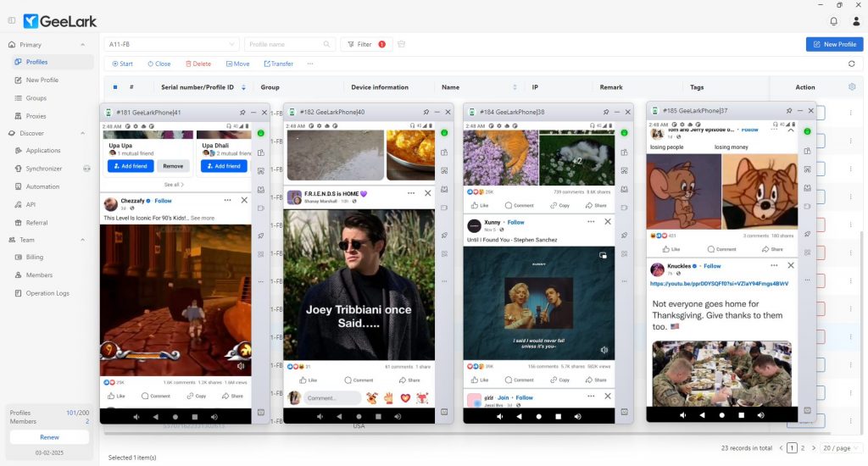Toggle the select-all checkbox in table header
The height and width of the screenshot is (466, 868).
(x=115, y=87)
